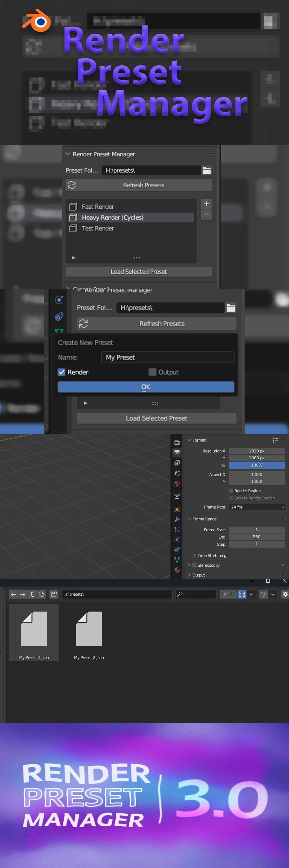Open the file browser filter funnel icon
The image size is (289, 868).
(264, 594)
